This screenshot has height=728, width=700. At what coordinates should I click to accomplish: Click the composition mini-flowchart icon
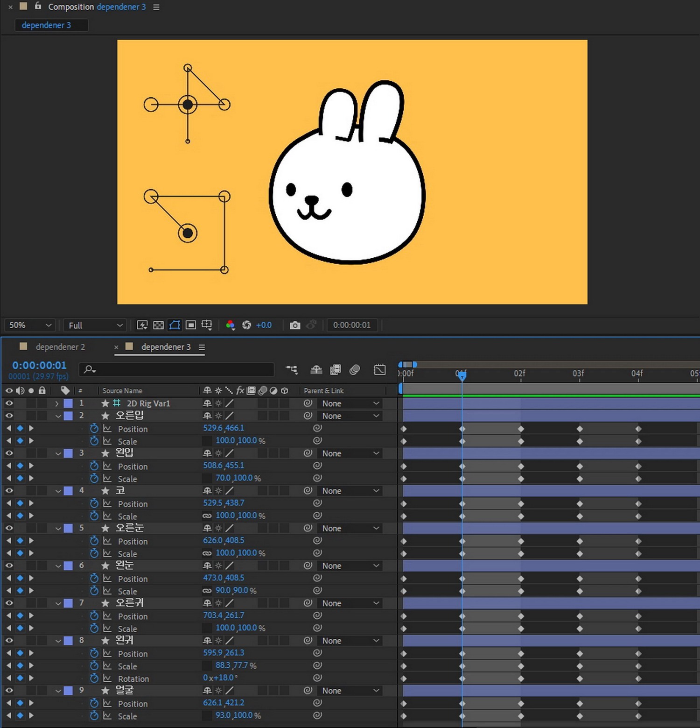(x=292, y=370)
